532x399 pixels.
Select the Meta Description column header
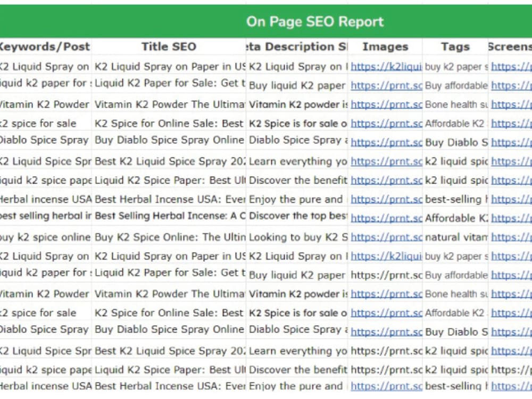pos(296,47)
